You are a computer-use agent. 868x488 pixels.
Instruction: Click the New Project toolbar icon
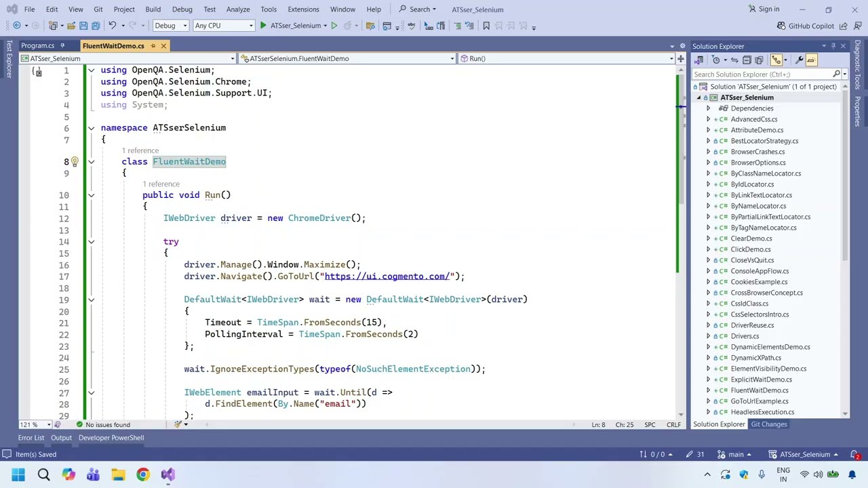click(53, 26)
